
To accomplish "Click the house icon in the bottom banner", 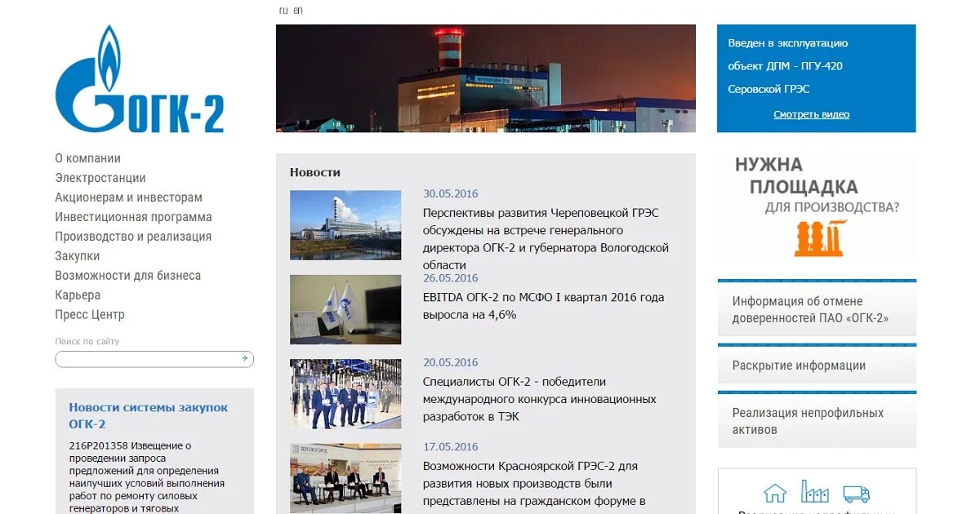I will pyautogui.click(x=775, y=493).
